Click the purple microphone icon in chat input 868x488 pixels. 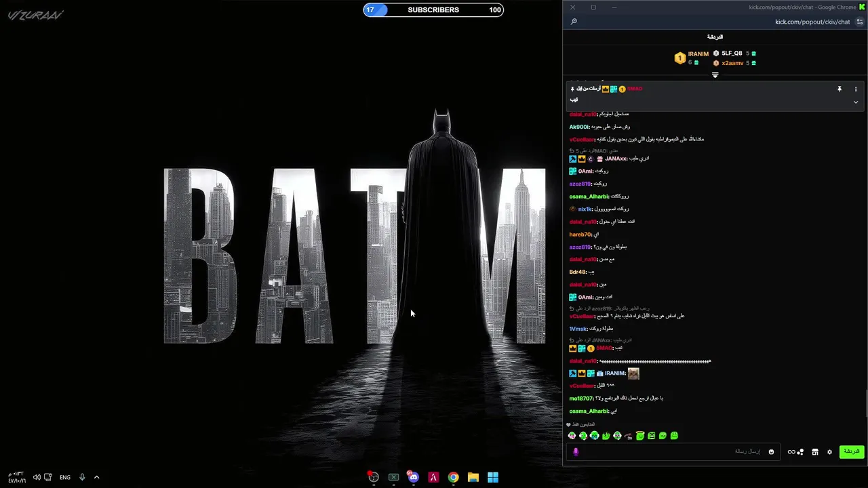tap(576, 452)
